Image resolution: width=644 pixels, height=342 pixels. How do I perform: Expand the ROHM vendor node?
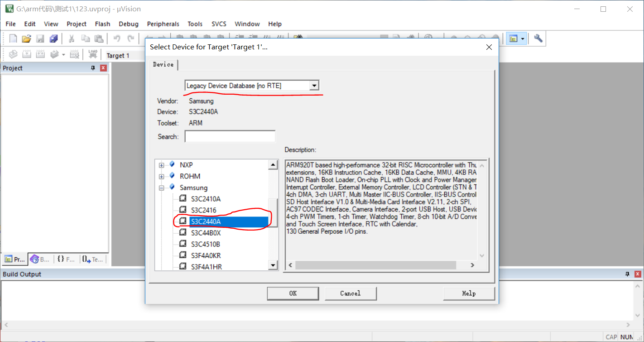tap(161, 176)
